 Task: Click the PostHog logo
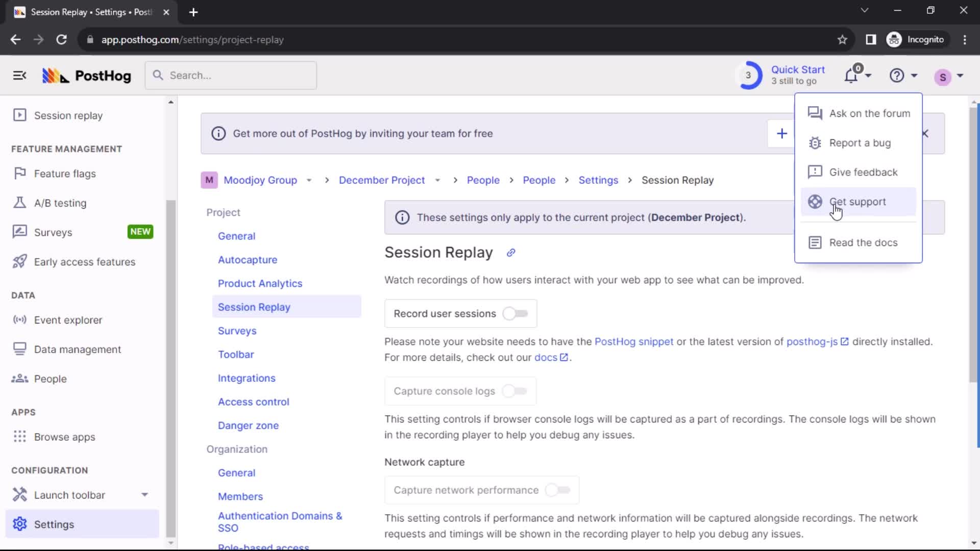coord(86,76)
